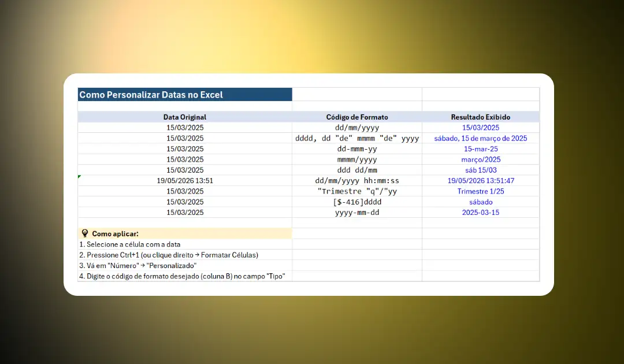624x364 pixels.
Task: Click the result cell 2025-03-15
Action: (481, 213)
